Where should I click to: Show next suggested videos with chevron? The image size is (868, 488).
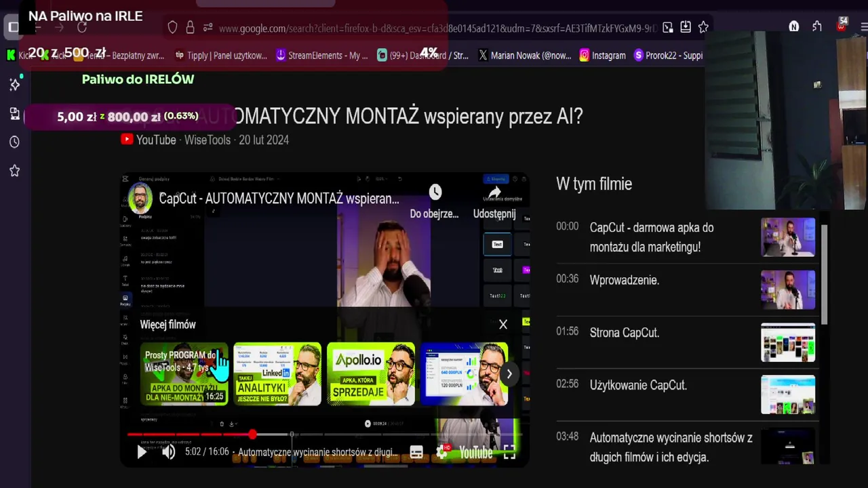coord(509,373)
